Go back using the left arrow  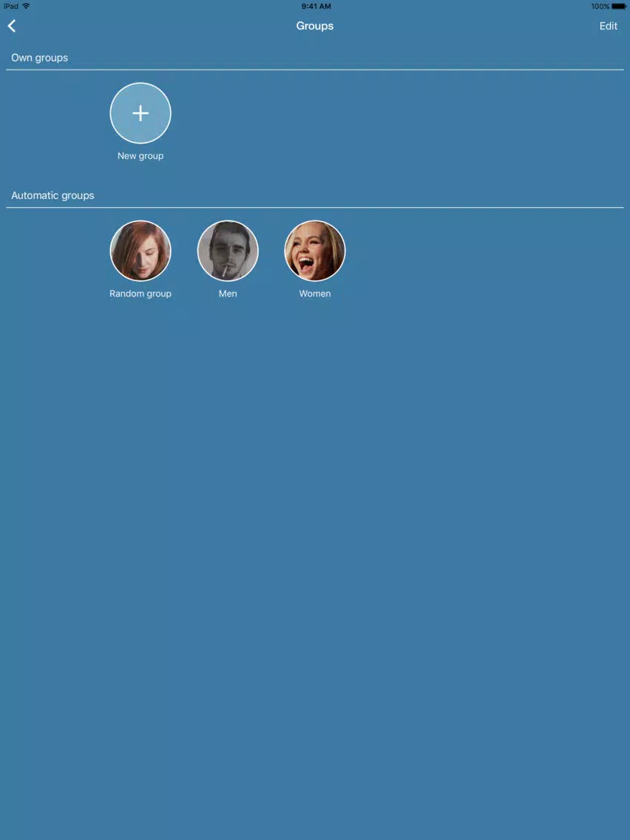tap(12, 26)
